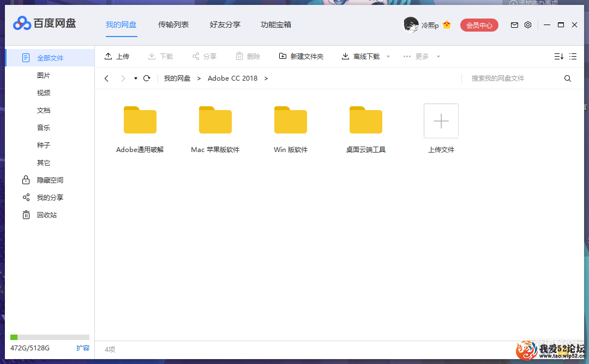Switch to the 功能宝箱 tab
Screen dimensions: 589x364
tap(276, 25)
